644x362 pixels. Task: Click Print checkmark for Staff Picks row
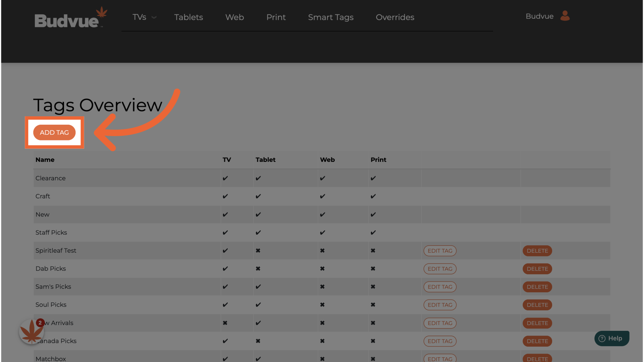coord(373,233)
